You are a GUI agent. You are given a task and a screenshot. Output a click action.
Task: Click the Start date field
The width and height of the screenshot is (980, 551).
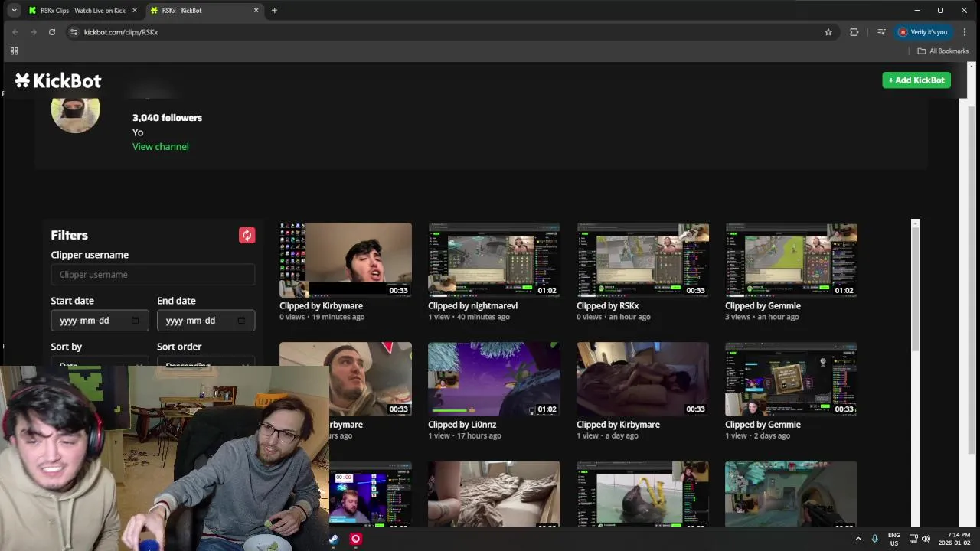(x=100, y=321)
